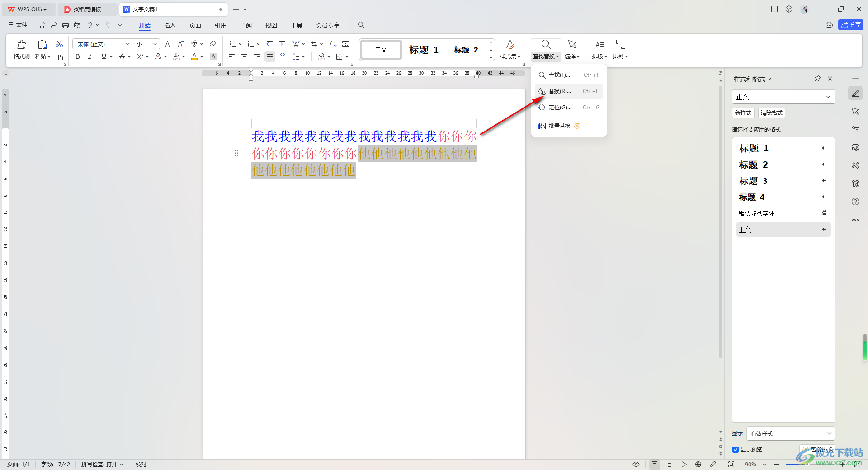Screen dimensions: 868x470
Task: Click the pencil styles icon in right sidebar
Action: click(x=855, y=94)
